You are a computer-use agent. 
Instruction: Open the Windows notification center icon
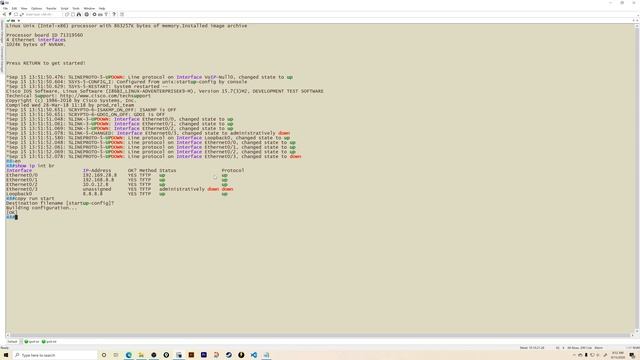(x=632, y=355)
